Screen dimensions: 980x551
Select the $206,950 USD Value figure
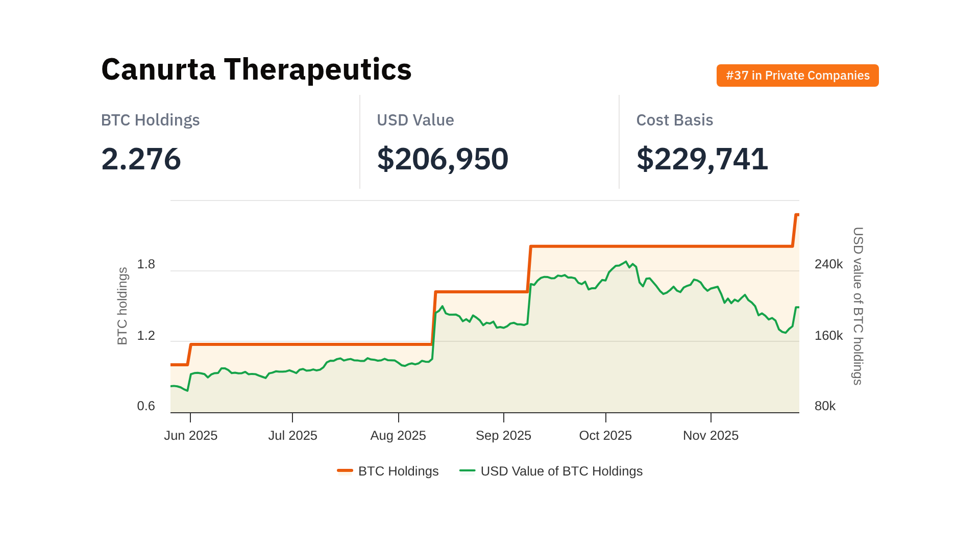pyautogui.click(x=443, y=159)
